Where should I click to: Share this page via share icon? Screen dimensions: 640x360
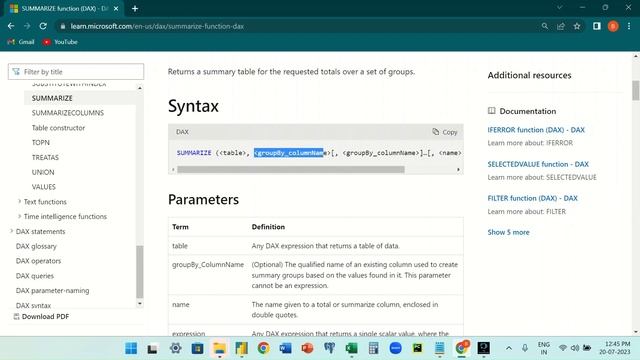pos(560,26)
